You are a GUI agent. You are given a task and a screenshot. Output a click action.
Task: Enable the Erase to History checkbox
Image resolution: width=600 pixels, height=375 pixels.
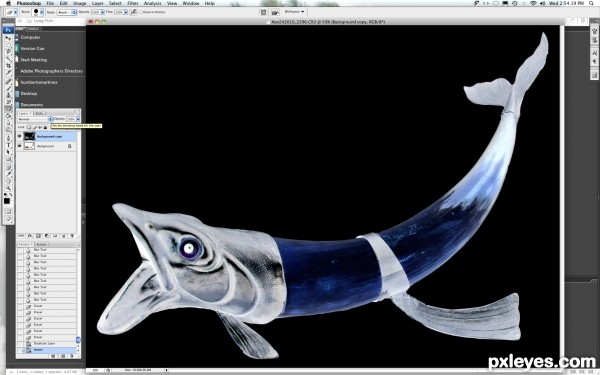pyautogui.click(x=141, y=12)
